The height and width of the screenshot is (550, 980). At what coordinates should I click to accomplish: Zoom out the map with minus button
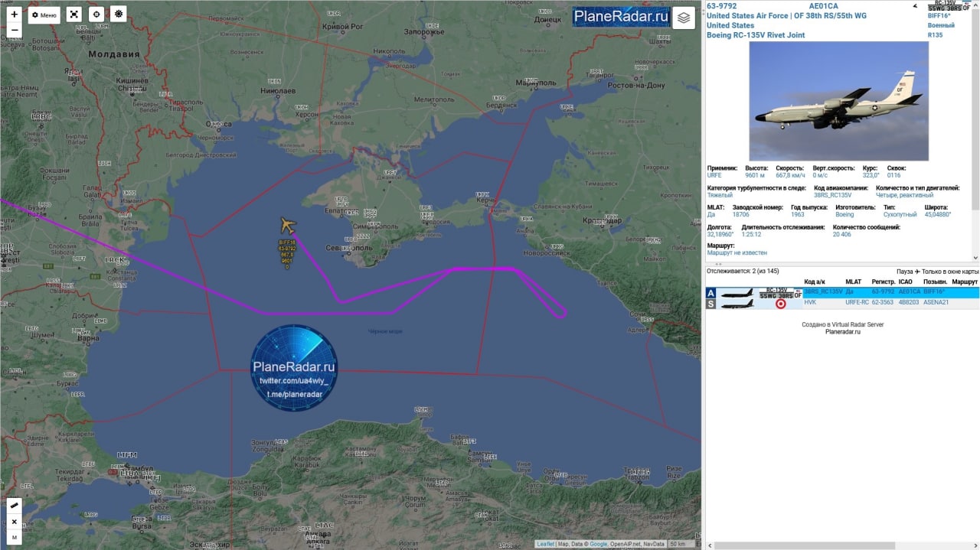14,31
